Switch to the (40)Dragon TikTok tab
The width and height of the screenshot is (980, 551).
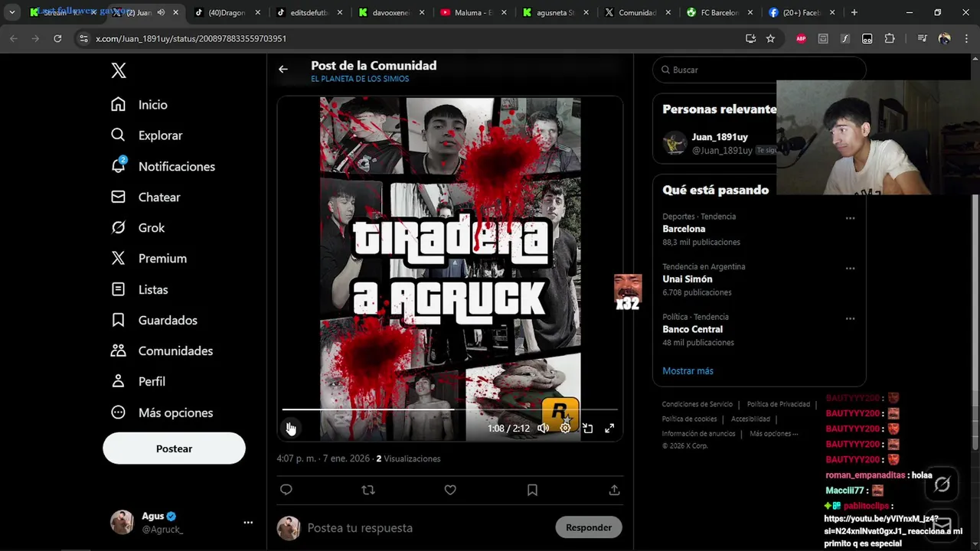[227, 12]
